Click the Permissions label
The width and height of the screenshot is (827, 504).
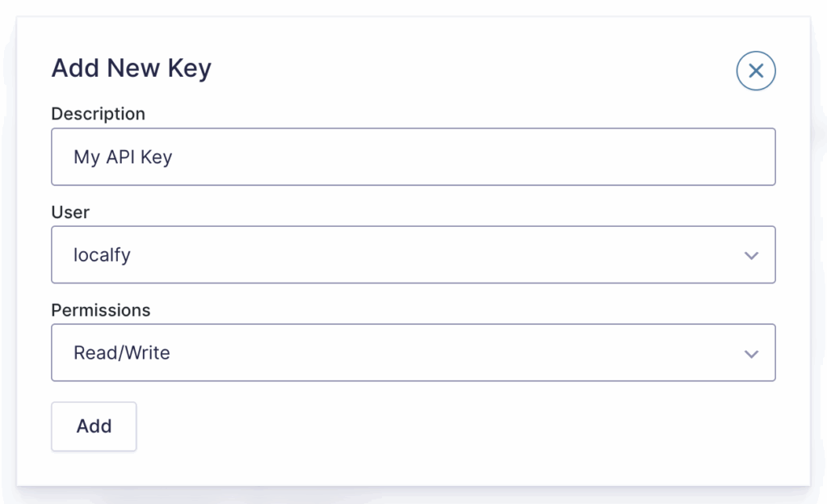coord(100,310)
